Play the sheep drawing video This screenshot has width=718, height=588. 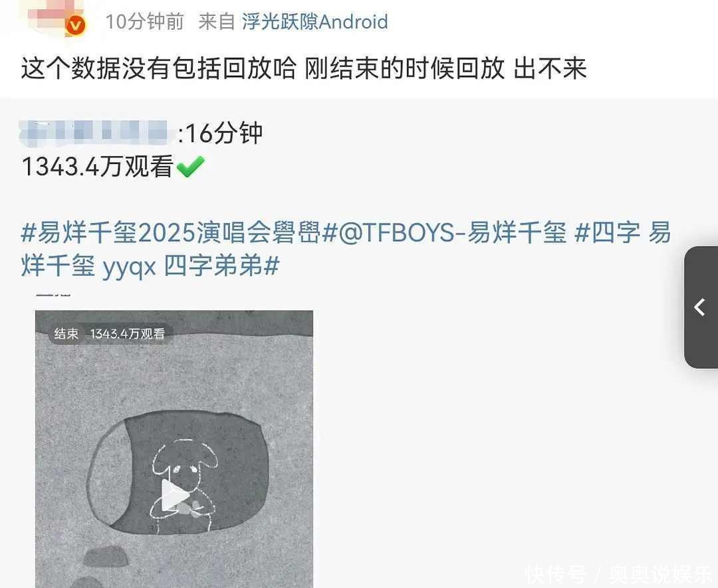click(x=174, y=496)
